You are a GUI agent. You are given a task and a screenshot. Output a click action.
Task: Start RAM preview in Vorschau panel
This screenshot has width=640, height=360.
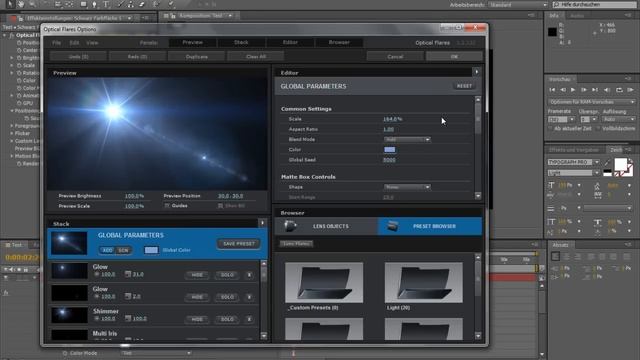[631, 90]
